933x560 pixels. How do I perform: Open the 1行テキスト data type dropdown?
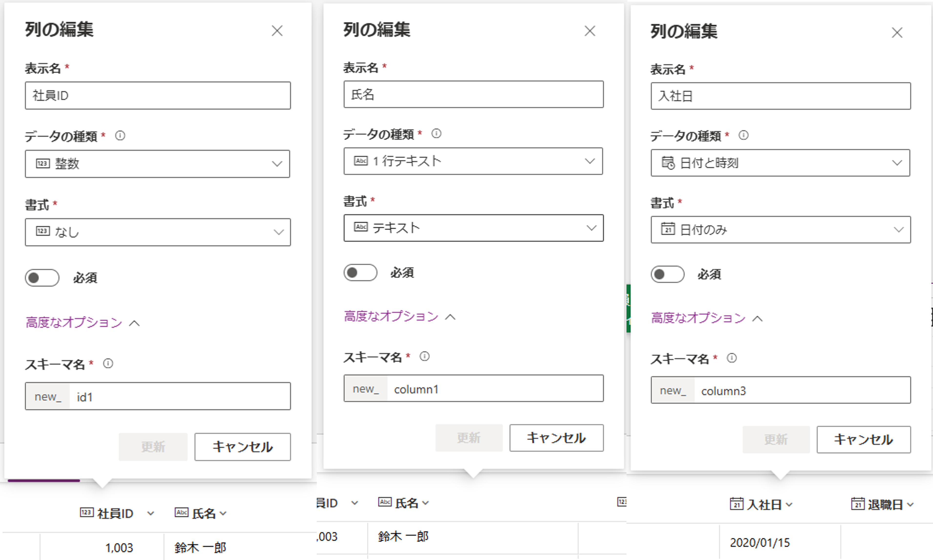(473, 161)
